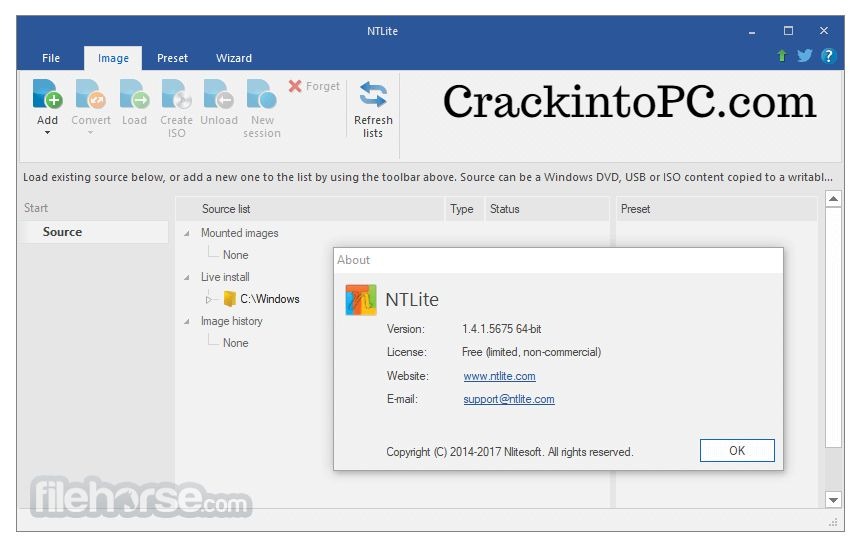The height and width of the screenshot is (548, 862).
Task: Click the Mounted images label
Action: coord(240,233)
